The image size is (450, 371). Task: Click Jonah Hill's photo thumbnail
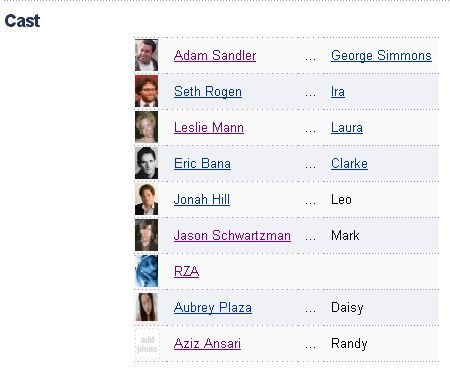[x=146, y=199]
